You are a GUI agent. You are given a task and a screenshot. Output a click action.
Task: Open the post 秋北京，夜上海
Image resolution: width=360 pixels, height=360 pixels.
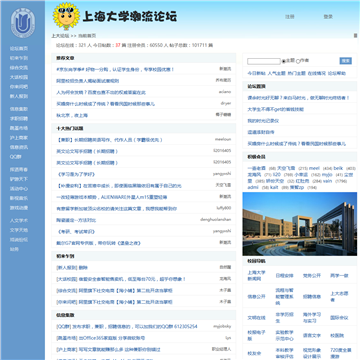(72, 115)
